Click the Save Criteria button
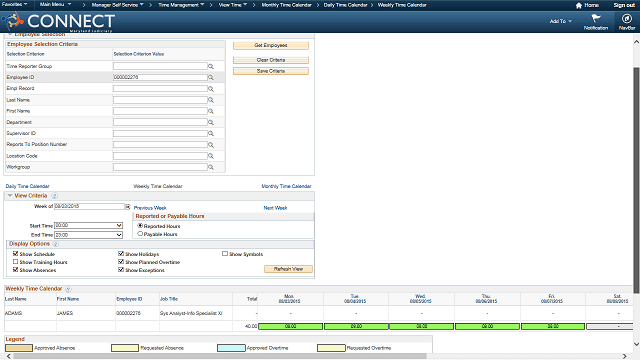The image size is (640, 360). point(271,71)
